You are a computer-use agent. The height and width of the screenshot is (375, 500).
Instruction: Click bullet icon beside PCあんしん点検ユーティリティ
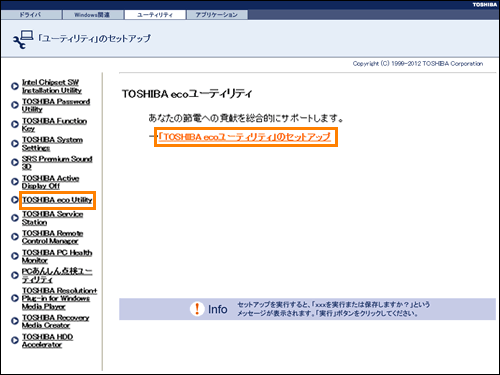pyautogui.click(x=15, y=275)
